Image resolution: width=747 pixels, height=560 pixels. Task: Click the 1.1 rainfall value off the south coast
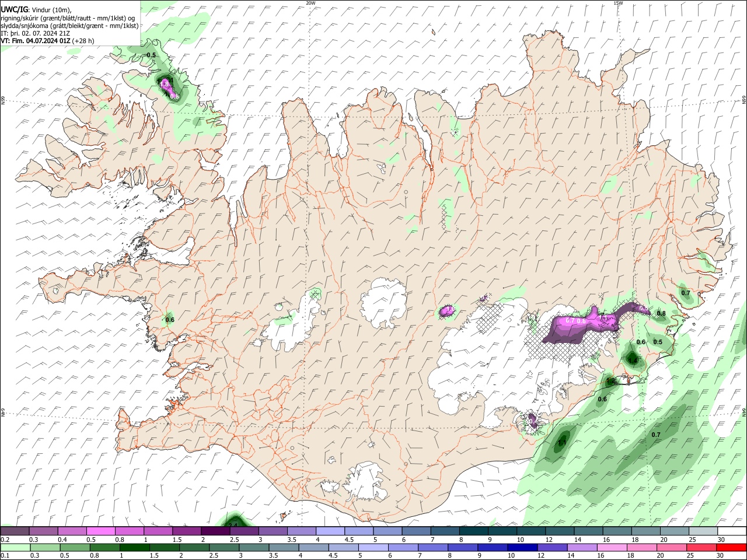pyautogui.click(x=562, y=443)
